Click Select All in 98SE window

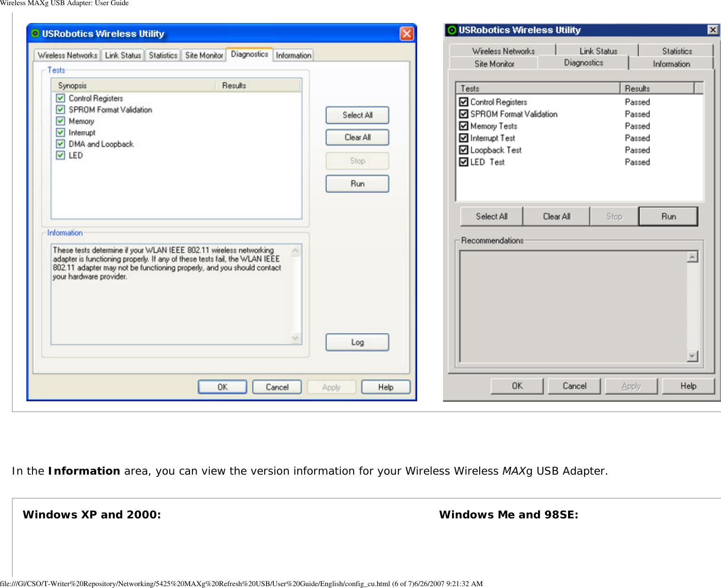491,216
